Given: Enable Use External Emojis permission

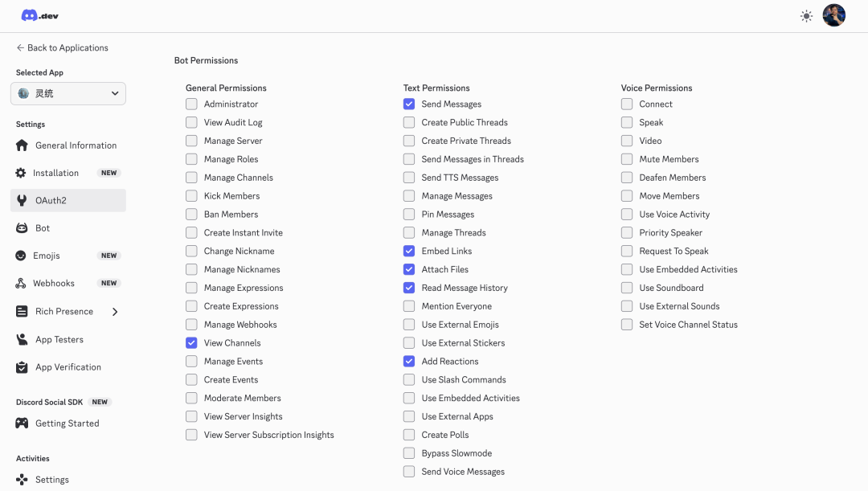Looking at the screenshot, I should coord(409,325).
